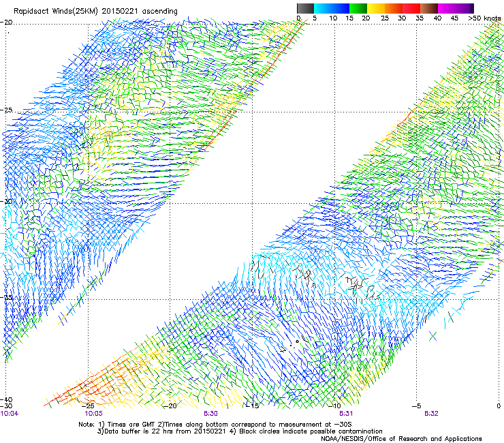Image resolution: width=504 pixels, height=443 pixels.
Task: Click the title 'Rapidsact Winds(25KM) 20150221 ascending'
Action: 95,12
